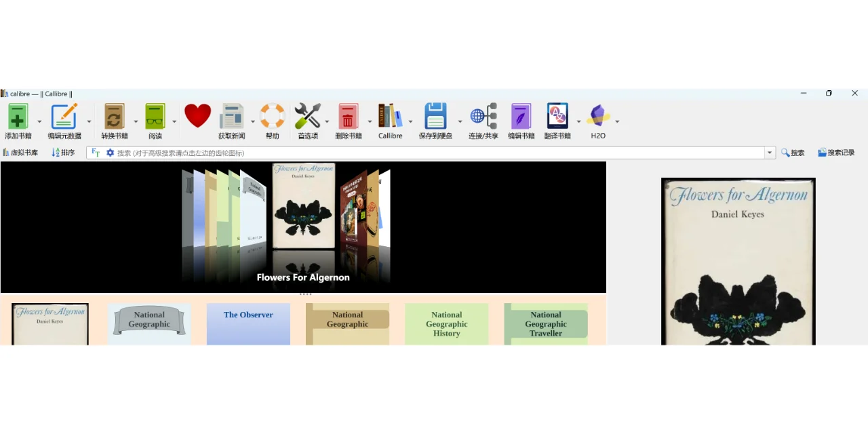Expand the 阅读 dropdown arrow
The image size is (868, 434).
(x=174, y=122)
